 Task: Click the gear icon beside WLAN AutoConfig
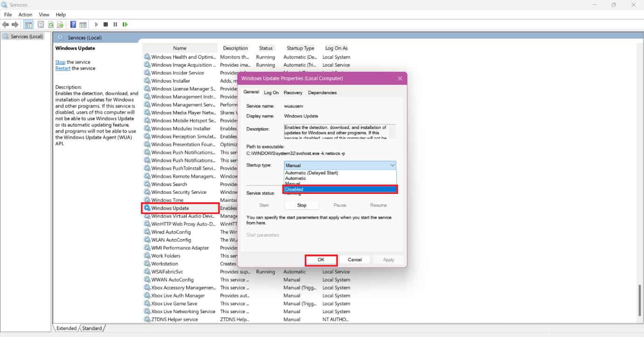point(147,240)
